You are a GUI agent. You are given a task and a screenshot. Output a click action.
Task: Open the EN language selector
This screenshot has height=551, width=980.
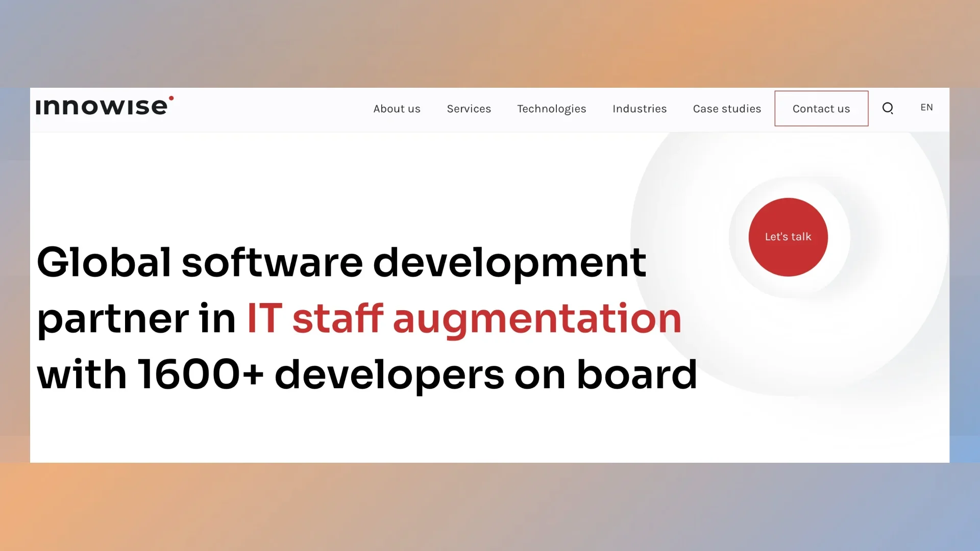pyautogui.click(x=926, y=108)
